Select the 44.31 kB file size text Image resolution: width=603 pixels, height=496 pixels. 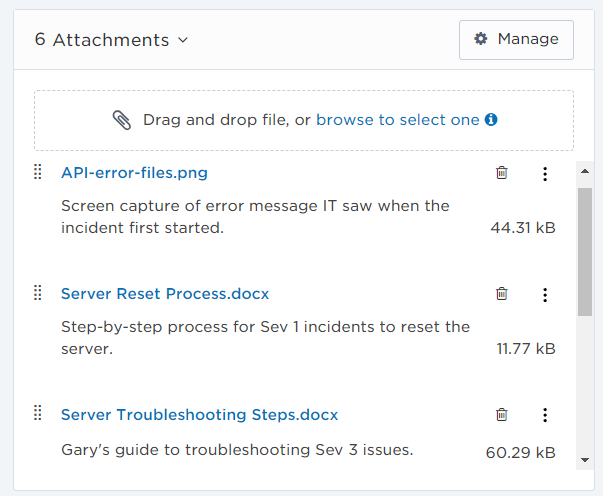(523, 228)
